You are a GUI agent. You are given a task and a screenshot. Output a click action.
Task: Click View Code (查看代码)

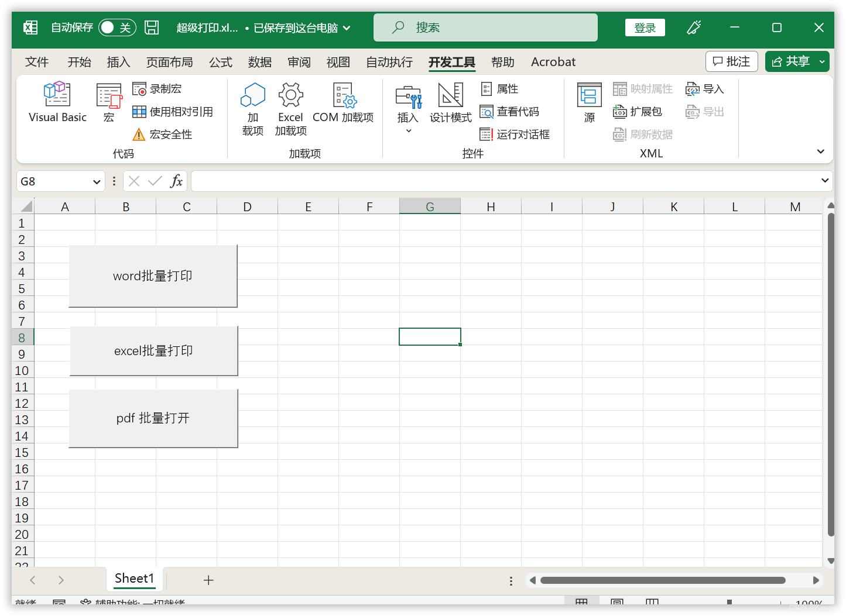coord(509,112)
